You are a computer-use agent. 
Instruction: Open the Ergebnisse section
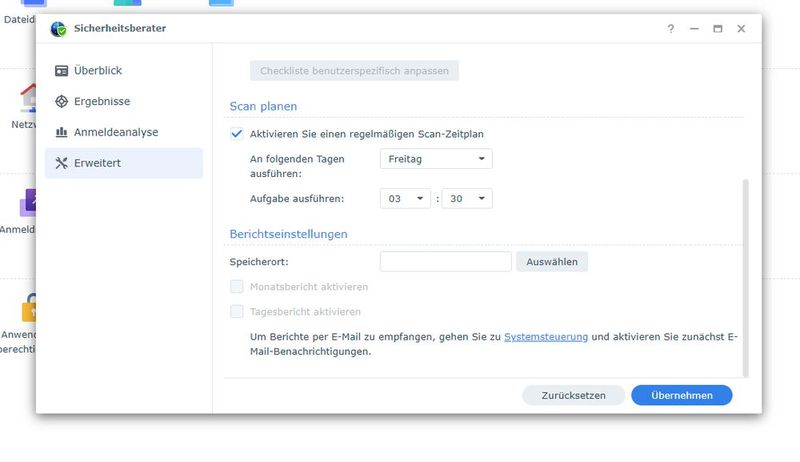click(123, 101)
